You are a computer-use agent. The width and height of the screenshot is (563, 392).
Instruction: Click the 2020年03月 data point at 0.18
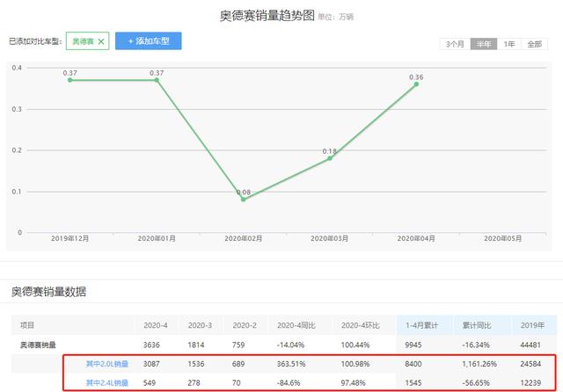pyautogui.click(x=330, y=158)
